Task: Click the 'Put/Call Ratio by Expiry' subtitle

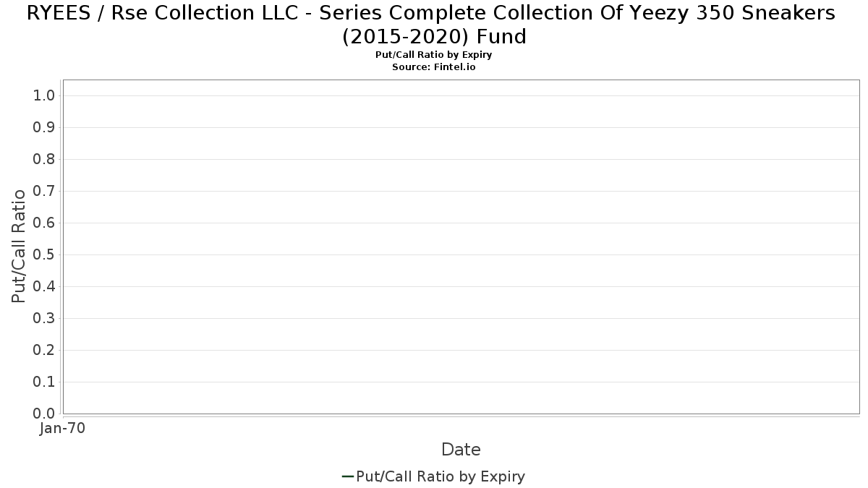Action: point(434,55)
